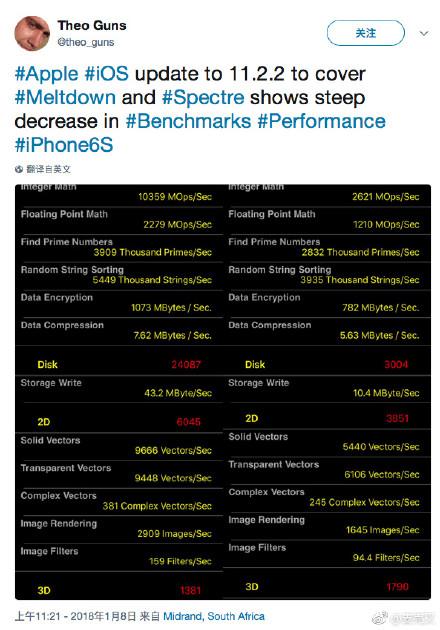Open the #Performance hashtag
Image resolution: width=440 pixels, height=630 pixels.
321,121
